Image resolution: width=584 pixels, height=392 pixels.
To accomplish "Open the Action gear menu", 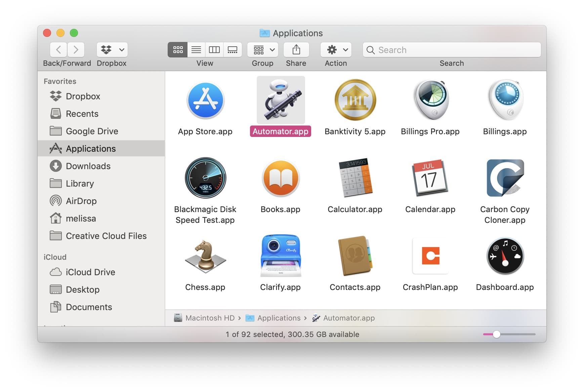I will pyautogui.click(x=336, y=50).
